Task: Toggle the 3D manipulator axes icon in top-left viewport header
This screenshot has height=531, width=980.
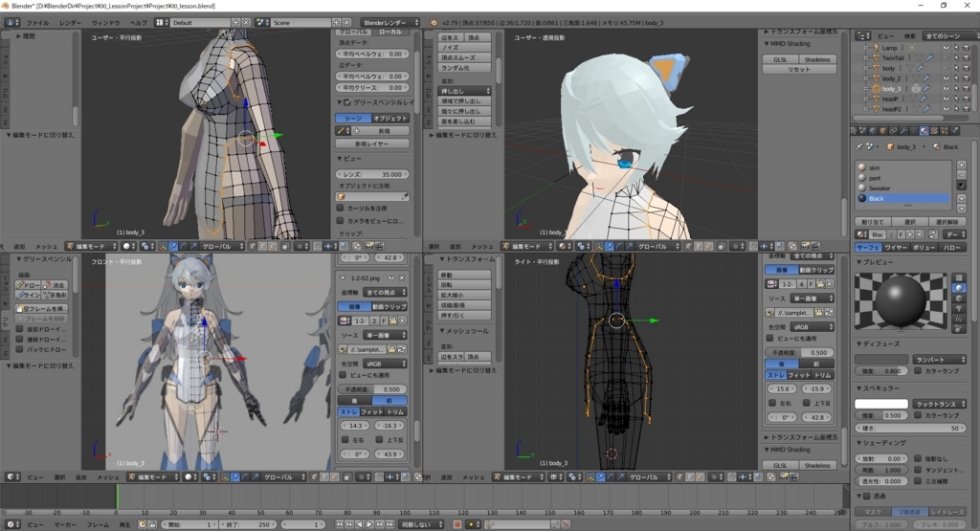Action: point(163,246)
